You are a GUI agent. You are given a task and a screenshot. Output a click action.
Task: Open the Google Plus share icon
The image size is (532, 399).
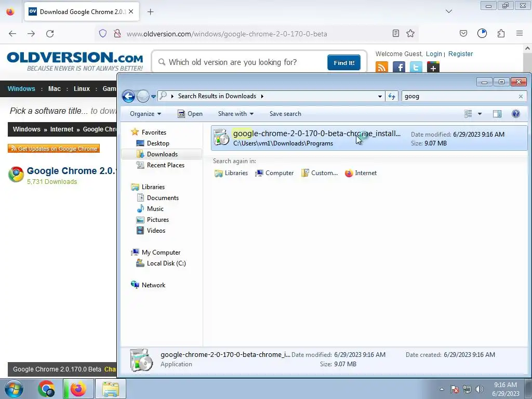433,67
